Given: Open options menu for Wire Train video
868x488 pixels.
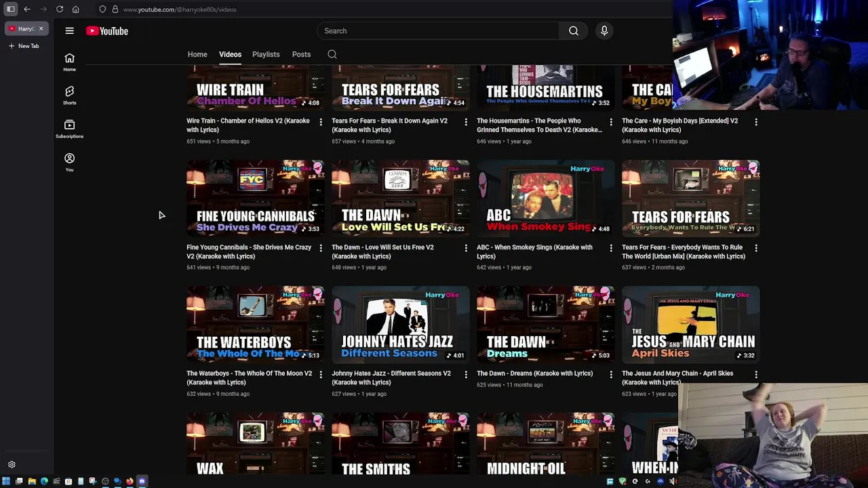Looking at the screenshot, I should (321, 122).
